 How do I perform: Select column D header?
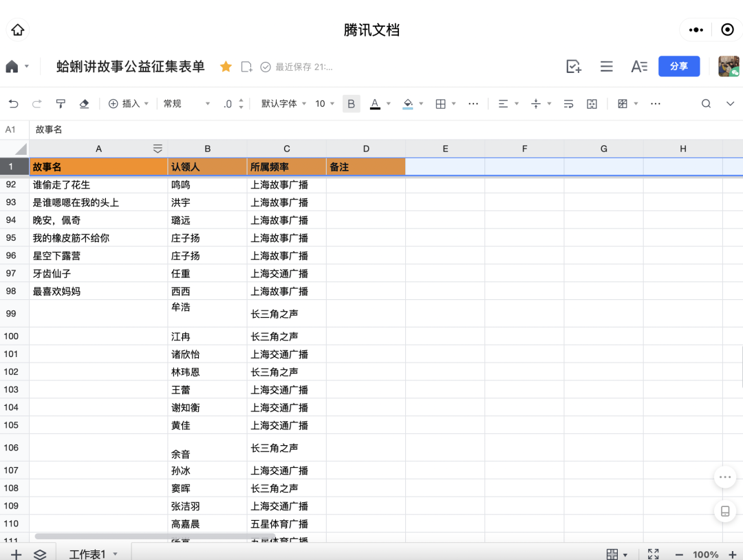pos(366,149)
